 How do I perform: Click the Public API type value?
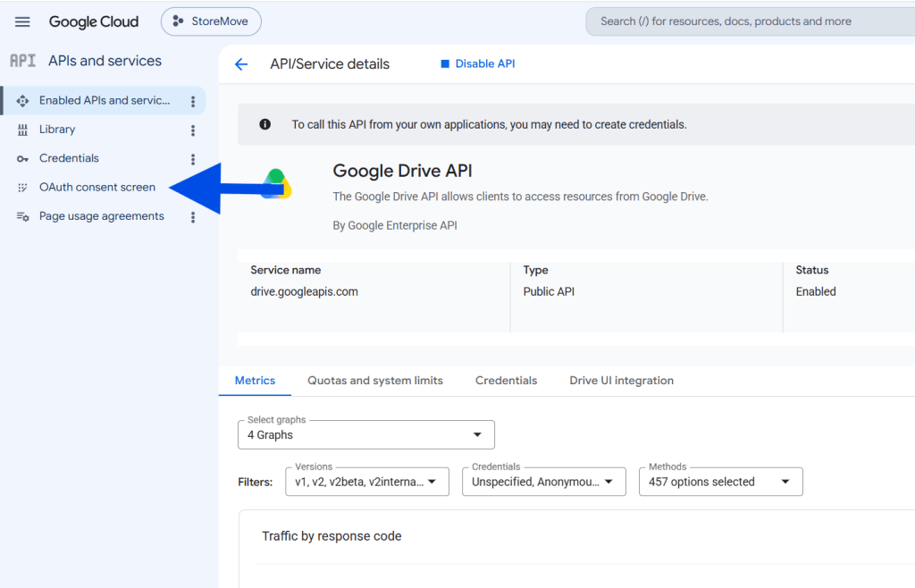coord(549,291)
